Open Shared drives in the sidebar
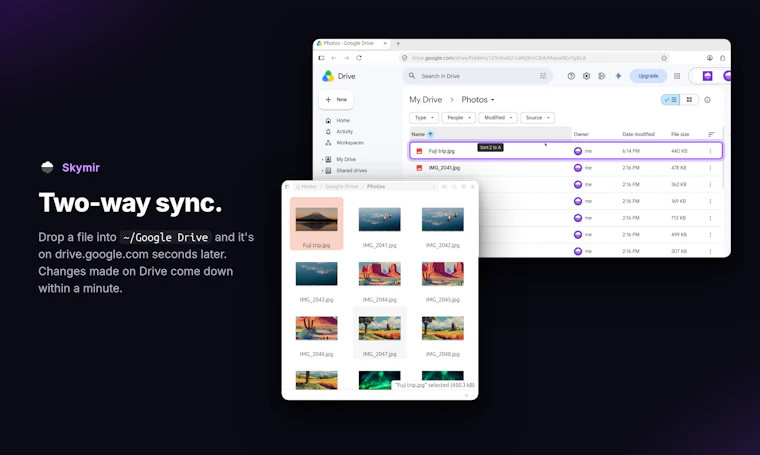Viewport: 760px width, 455px height. point(351,171)
